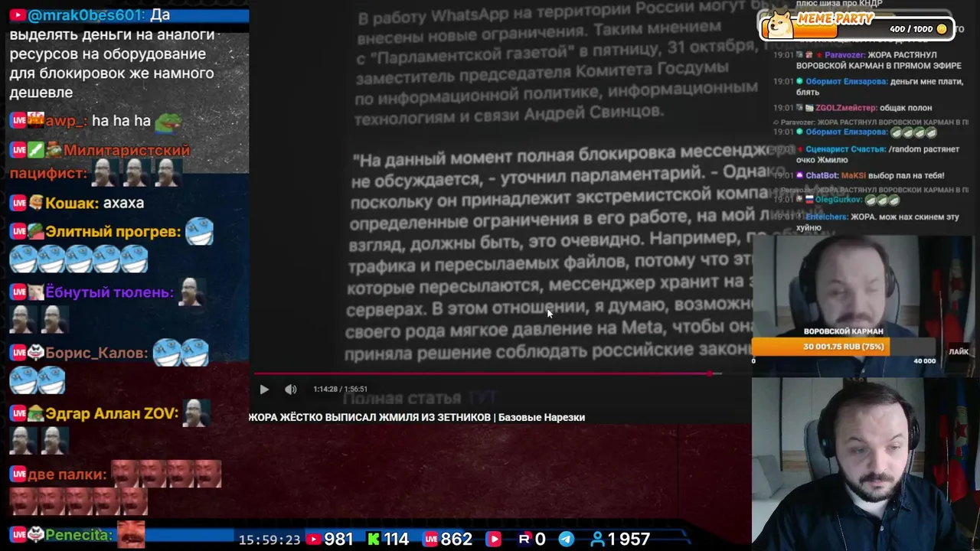Click the ЛАЙК label near donation goal
Screen dimensions: 980x551
coord(959,352)
